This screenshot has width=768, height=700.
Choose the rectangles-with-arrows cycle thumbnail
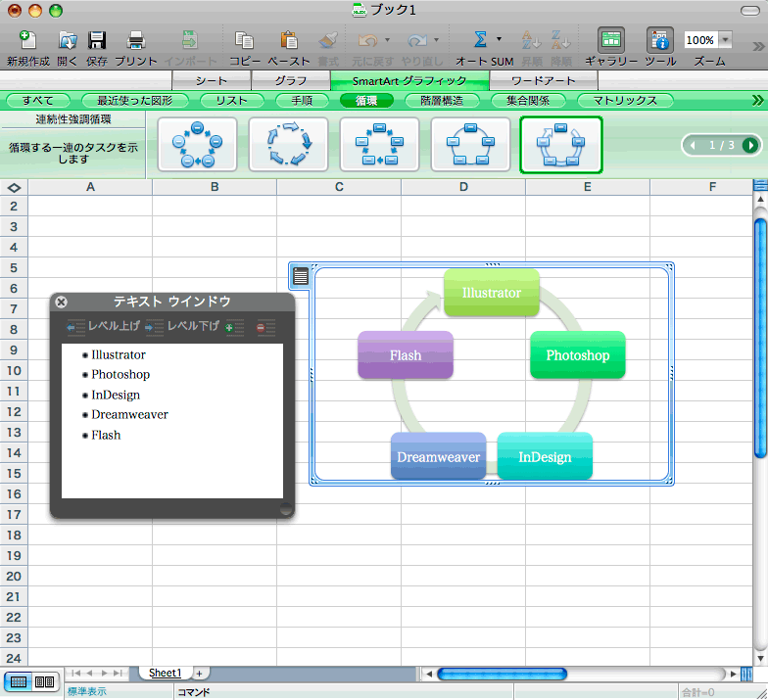(380, 145)
